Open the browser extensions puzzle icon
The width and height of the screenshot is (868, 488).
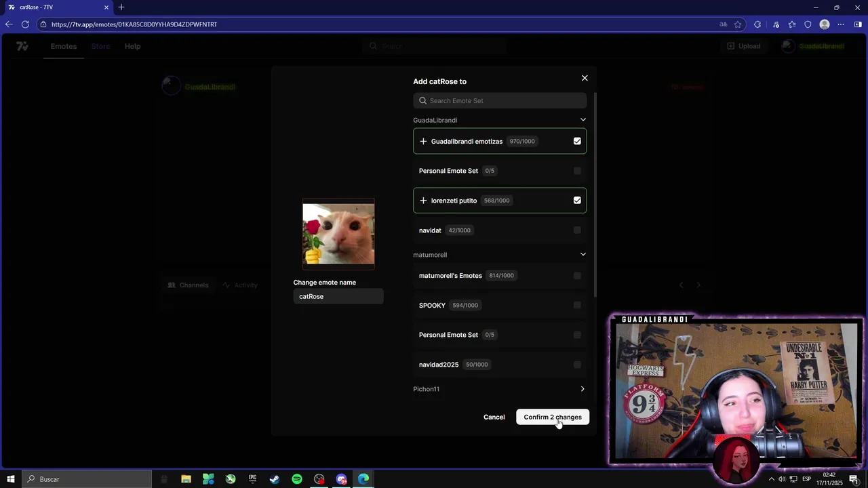[757, 24]
